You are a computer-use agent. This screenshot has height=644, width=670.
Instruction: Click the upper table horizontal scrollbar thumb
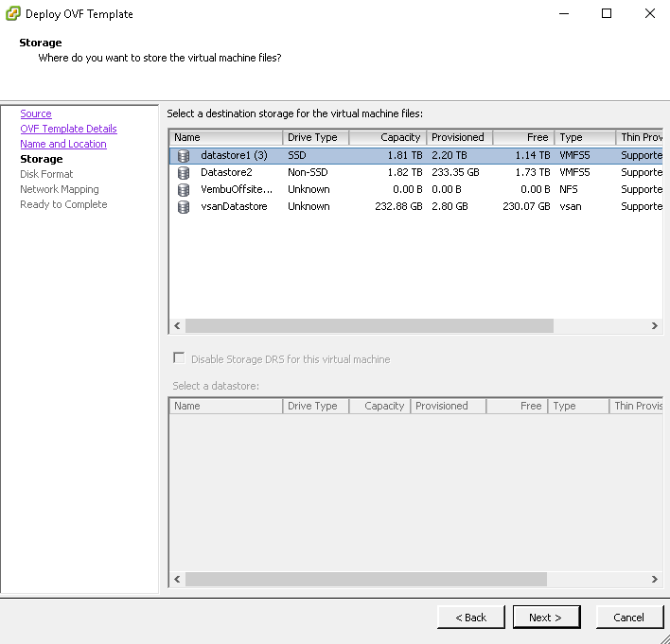(x=369, y=326)
